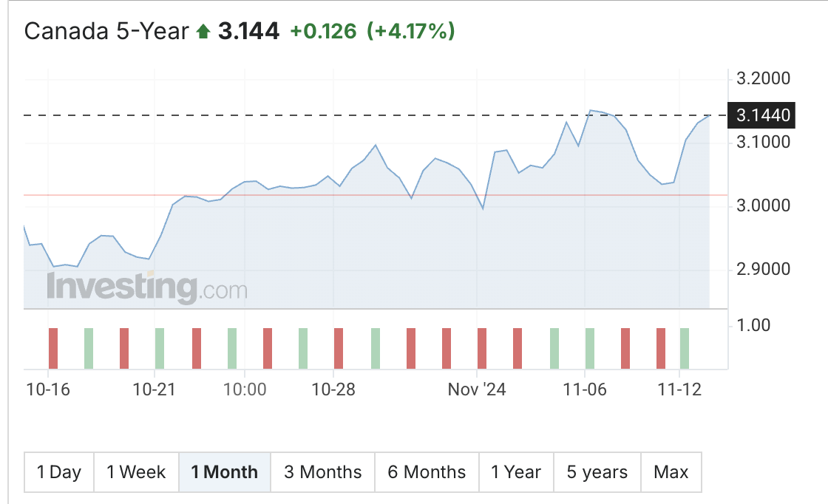
Task: Show Max historical range
Action: point(671,472)
